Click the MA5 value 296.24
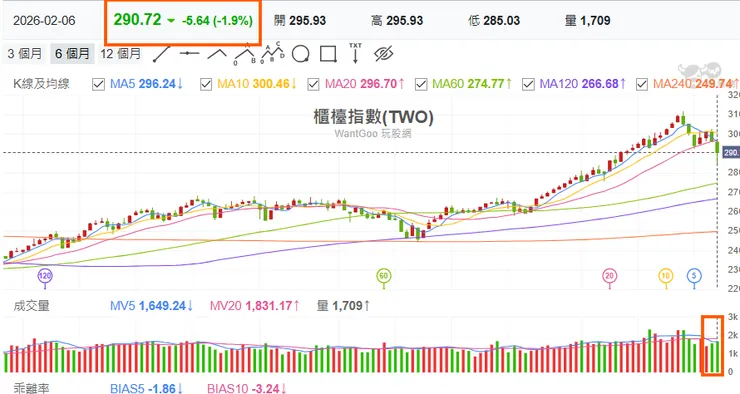 pos(157,84)
